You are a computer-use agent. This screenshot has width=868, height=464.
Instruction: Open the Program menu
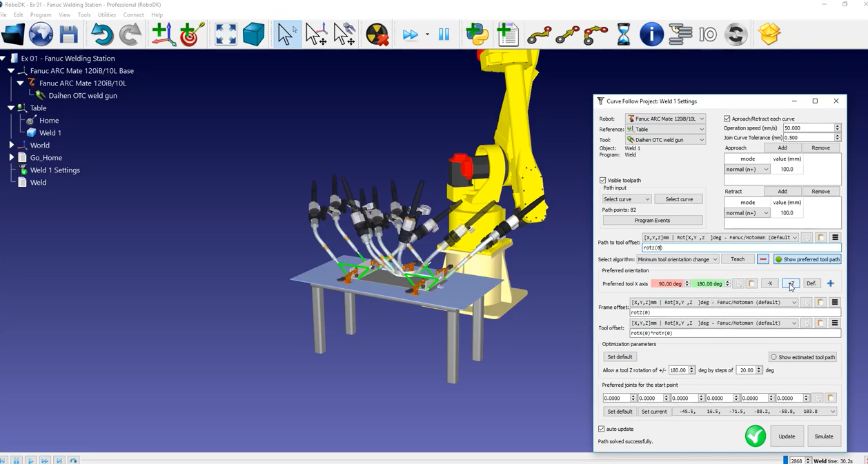click(41, 14)
